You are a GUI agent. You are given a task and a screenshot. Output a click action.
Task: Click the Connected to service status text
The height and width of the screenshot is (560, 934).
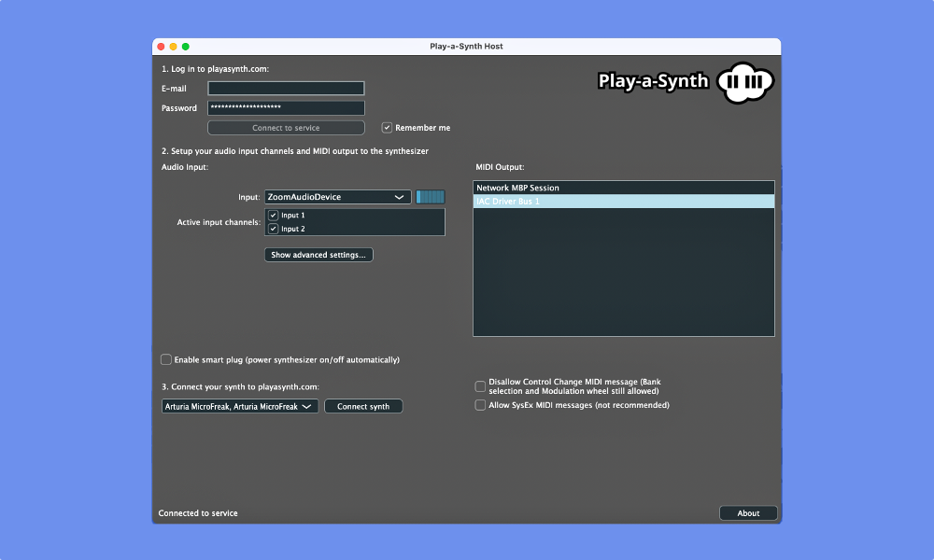(198, 513)
